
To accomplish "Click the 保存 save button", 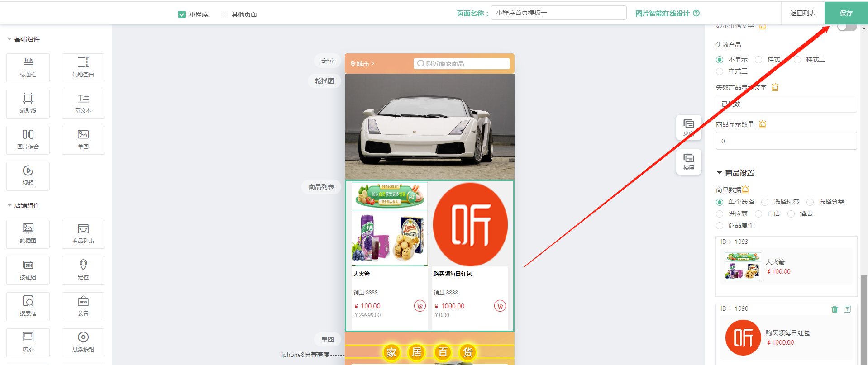I will tap(846, 13).
